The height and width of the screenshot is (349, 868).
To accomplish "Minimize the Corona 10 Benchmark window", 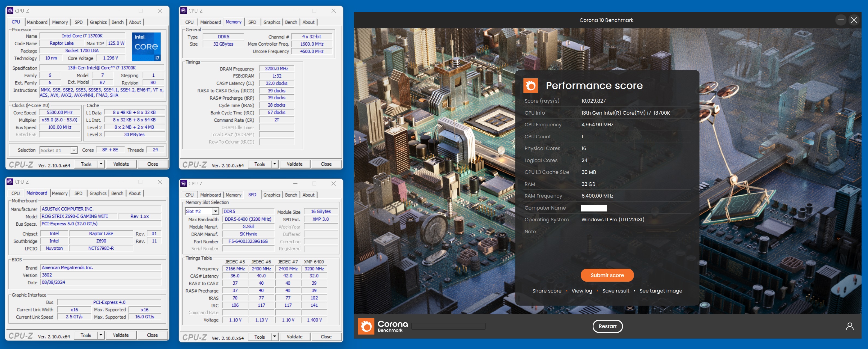I will tap(841, 20).
